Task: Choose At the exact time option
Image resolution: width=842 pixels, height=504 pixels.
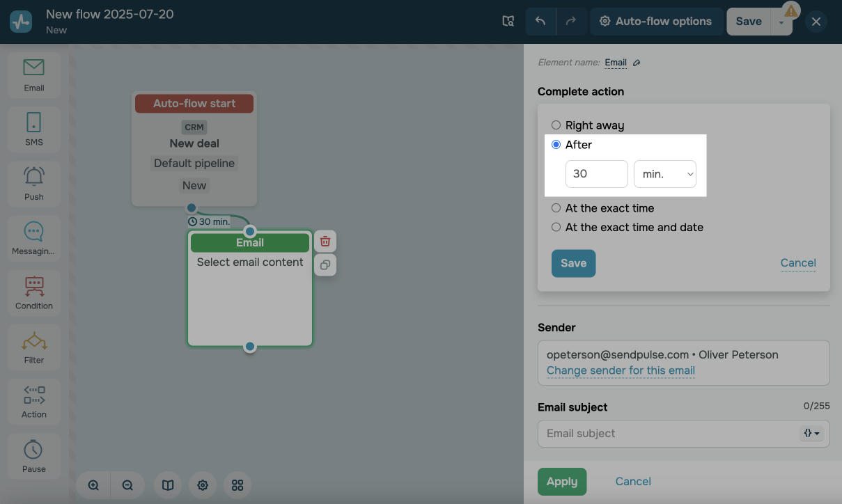Action: tap(556, 208)
